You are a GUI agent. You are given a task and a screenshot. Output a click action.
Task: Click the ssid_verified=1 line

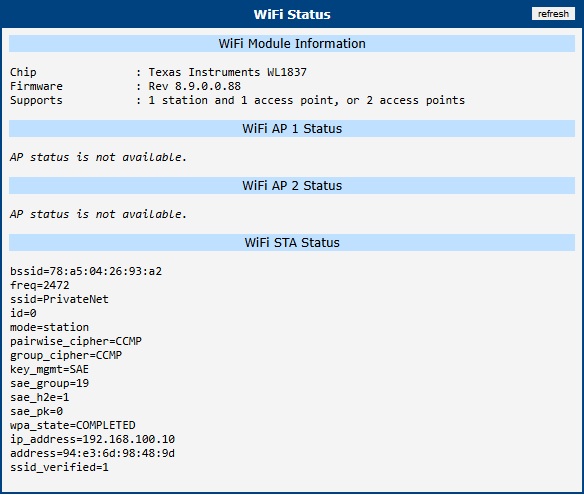59,467
